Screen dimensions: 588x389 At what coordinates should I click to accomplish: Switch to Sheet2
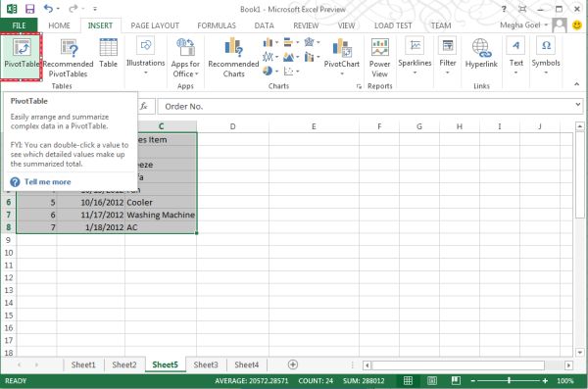124,365
